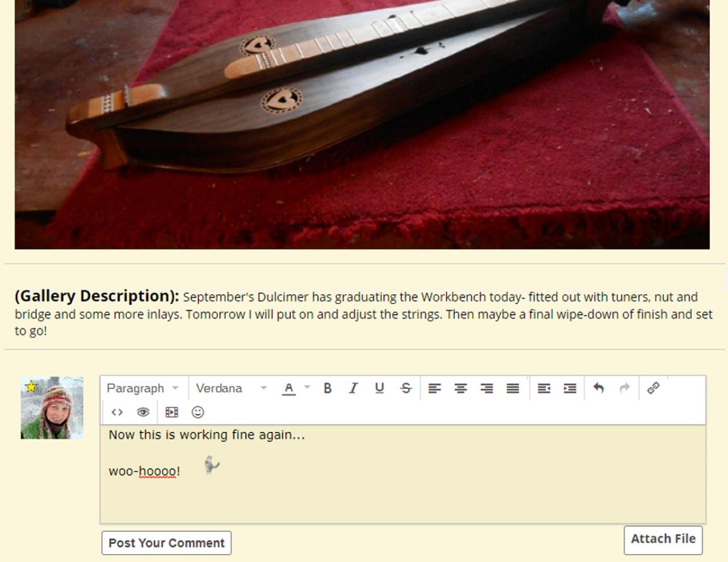
Task: Toggle bold formatting in the editor
Action: coord(328,388)
